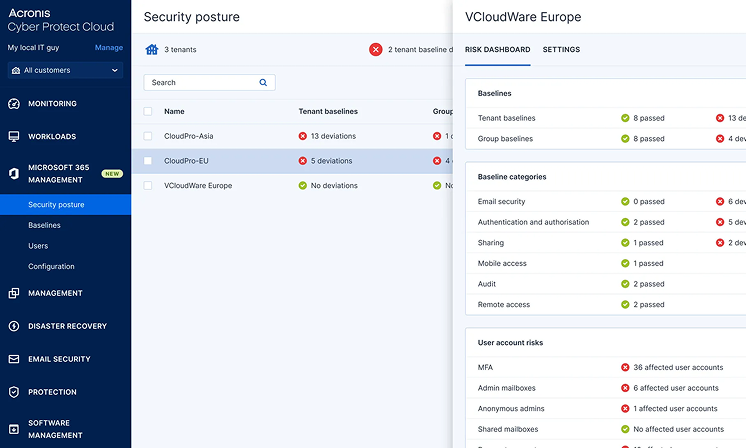Open the Monitoring section icon
This screenshot has height=448, width=746.
[x=14, y=103]
